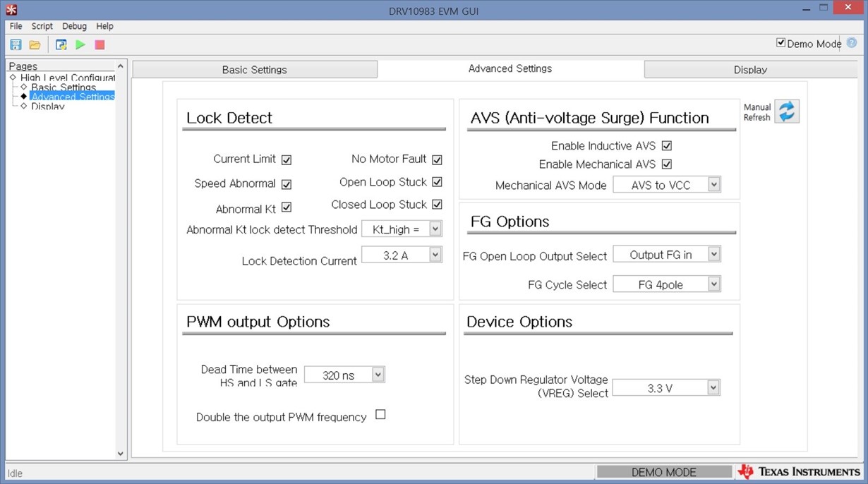Open the Dead Time 320 ns dropdown
The height and width of the screenshot is (484, 868).
pyautogui.click(x=344, y=375)
